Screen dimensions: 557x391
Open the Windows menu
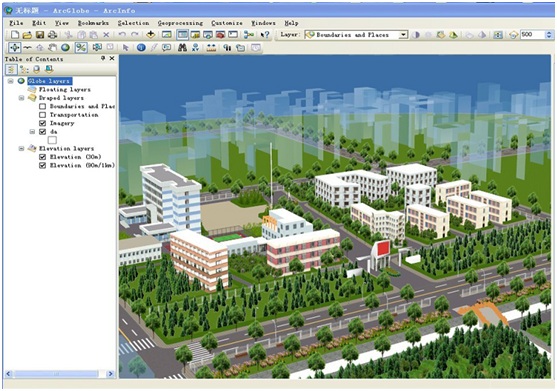click(264, 23)
